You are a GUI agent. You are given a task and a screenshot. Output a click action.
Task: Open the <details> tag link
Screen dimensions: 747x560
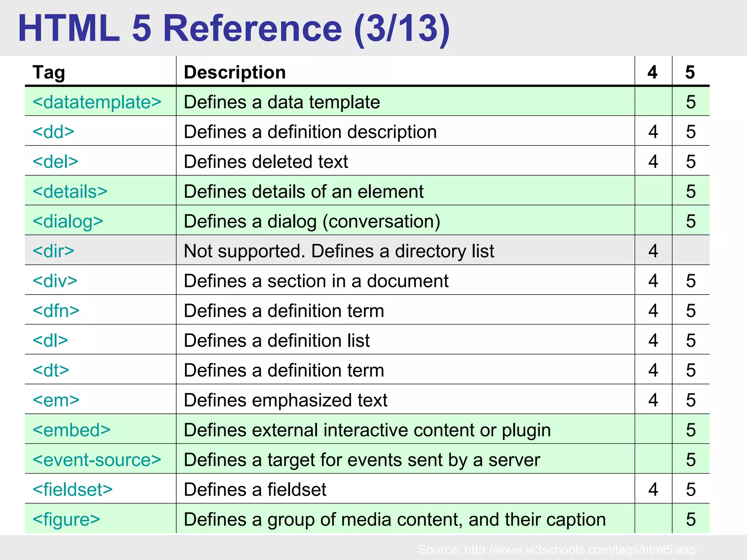click(70, 192)
